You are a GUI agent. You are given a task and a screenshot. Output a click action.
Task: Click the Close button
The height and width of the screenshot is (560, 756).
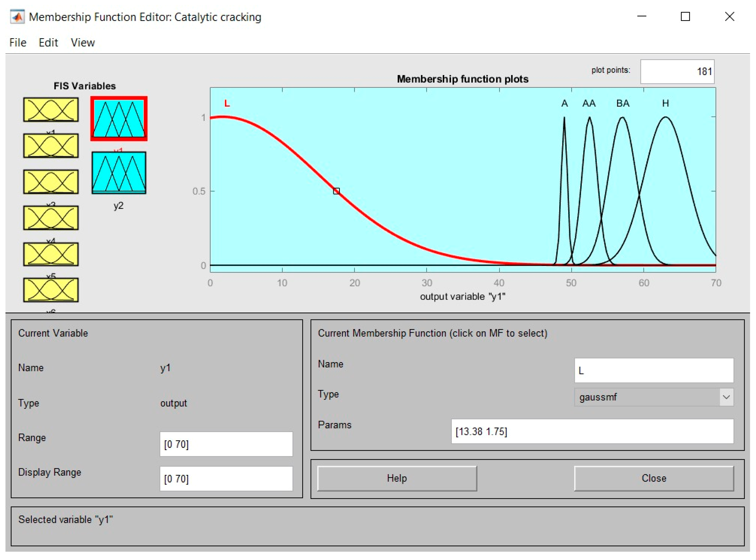pyautogui.click(x=654, y=478)
